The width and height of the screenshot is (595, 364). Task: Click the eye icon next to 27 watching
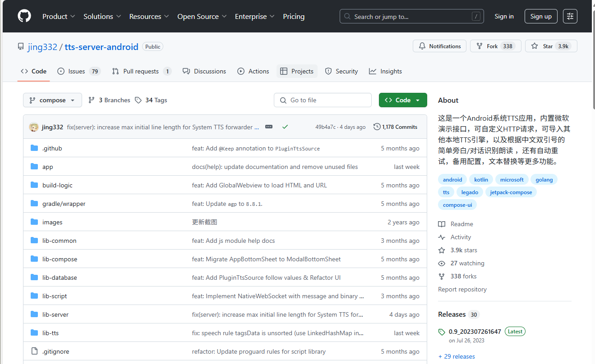tap(441, 263)
